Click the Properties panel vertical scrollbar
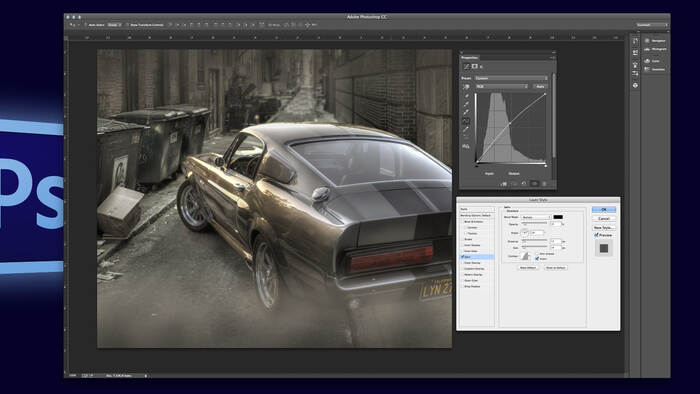 (554, 115)
